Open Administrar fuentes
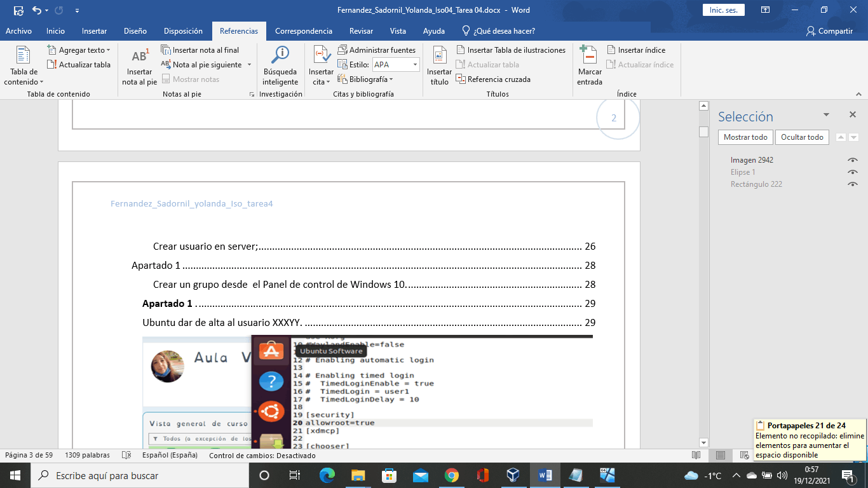Screen dimensions: 868x488 376,50
